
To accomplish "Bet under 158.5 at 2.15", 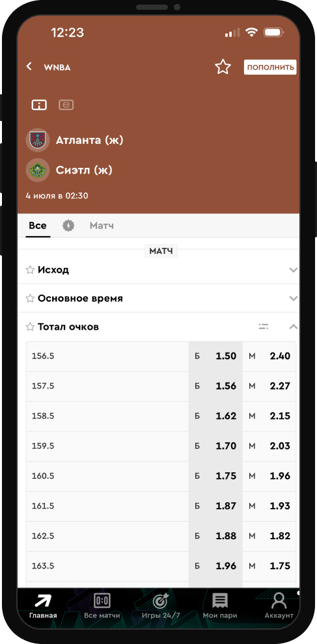I will (269, 416).
